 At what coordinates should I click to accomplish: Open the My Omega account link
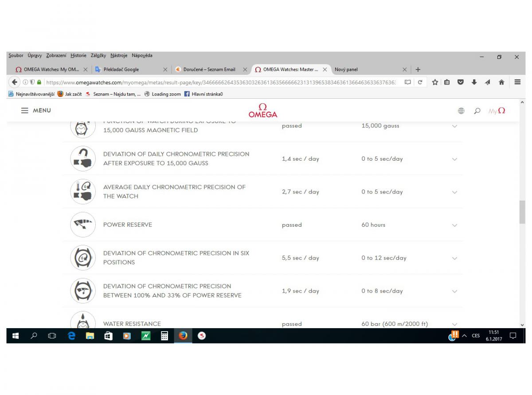point(497,111)
